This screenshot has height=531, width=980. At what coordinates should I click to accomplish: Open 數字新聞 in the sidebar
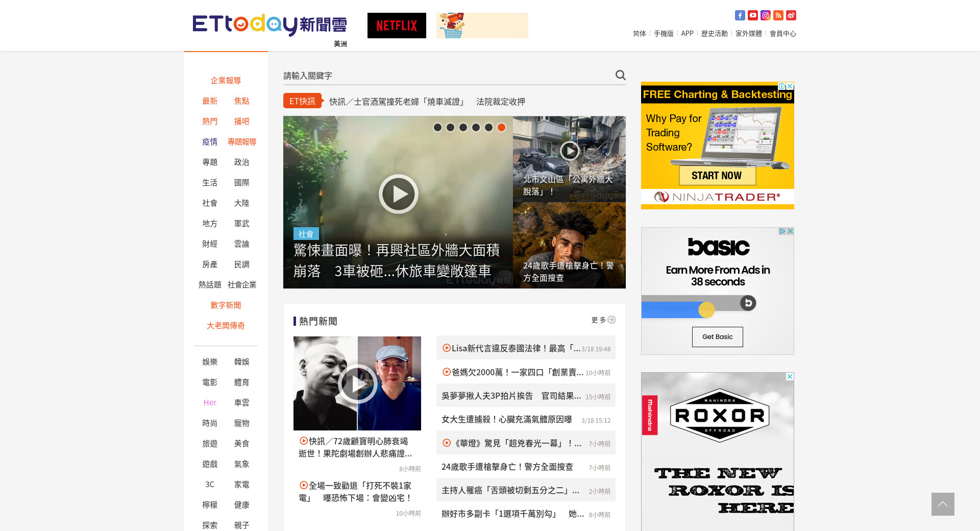(x=226, y=305)
